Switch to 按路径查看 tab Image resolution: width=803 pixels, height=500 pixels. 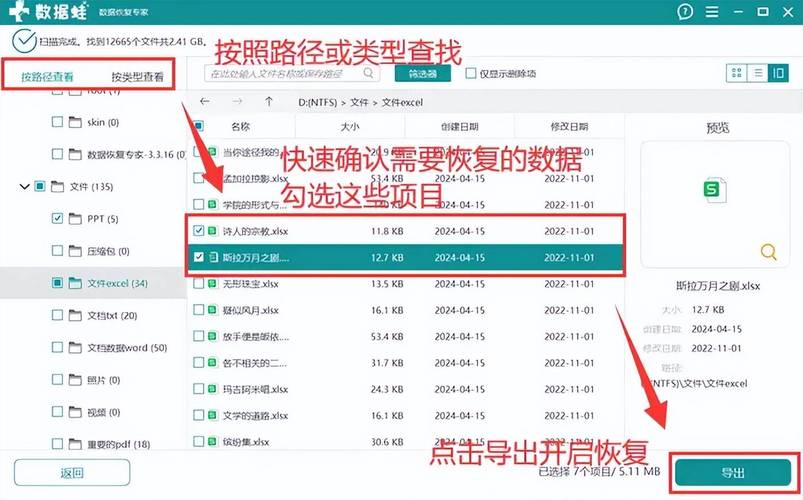pos(47,77)
